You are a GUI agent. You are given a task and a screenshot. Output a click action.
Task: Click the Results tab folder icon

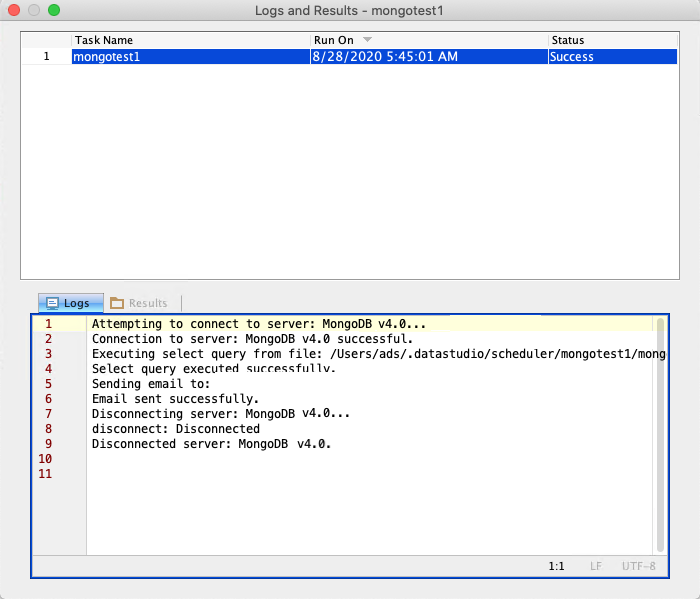(117, 303)
